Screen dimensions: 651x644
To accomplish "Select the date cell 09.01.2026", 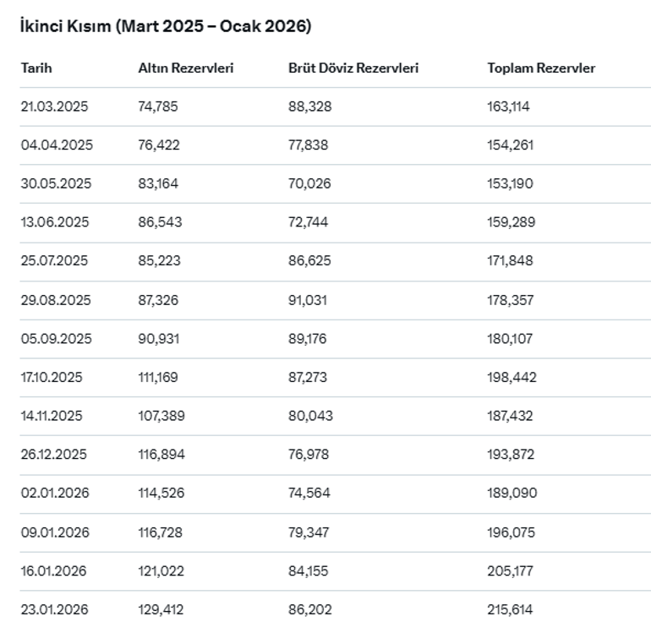I will (x=55, y=532).
